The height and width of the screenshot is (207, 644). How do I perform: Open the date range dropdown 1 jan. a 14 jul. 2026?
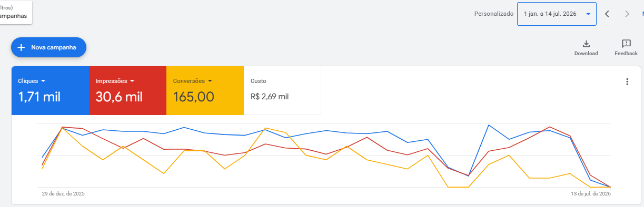click(557, 14)
